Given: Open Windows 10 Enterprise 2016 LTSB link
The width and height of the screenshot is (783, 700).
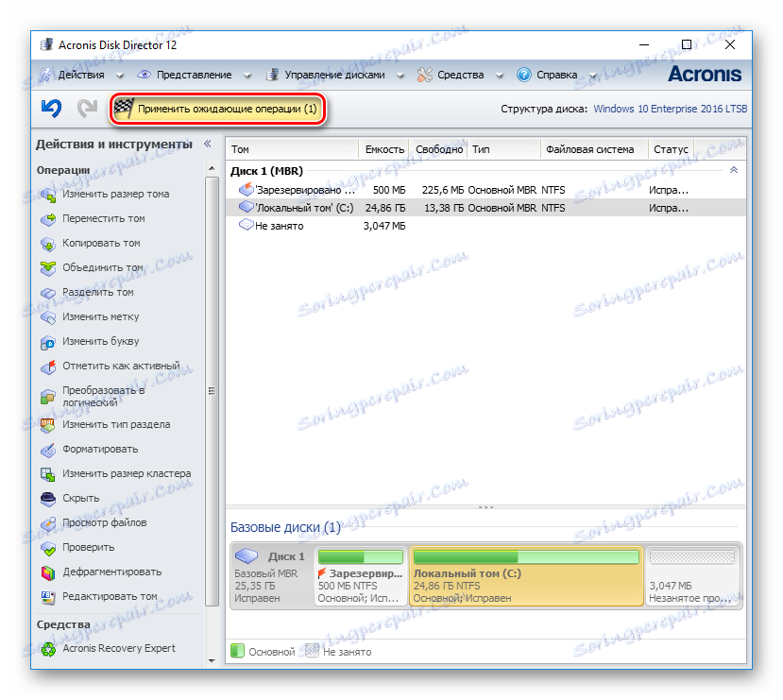Looking at the screenshot, I should click(x=671, y=109).
